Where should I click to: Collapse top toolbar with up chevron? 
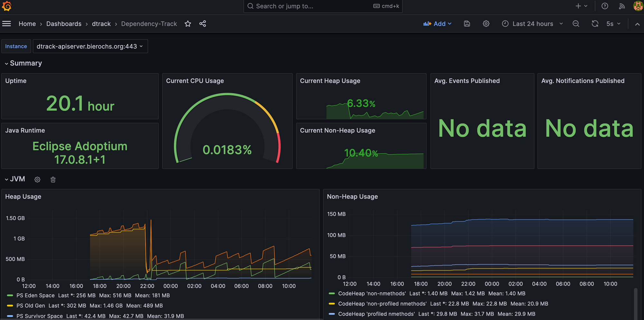637,24
